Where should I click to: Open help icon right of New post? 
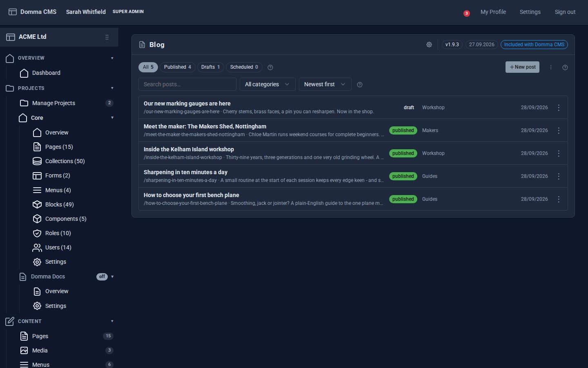[565, 67]
